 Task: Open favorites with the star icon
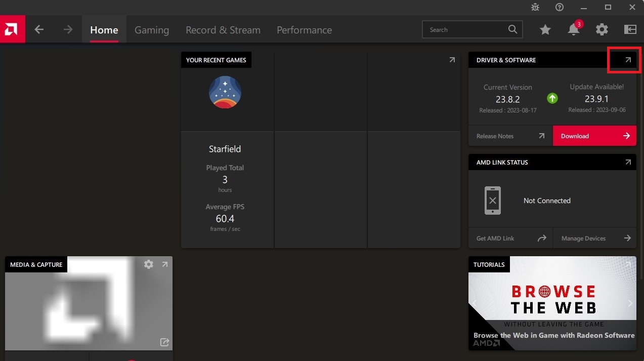pyautogui.click(x=545, y=30)
